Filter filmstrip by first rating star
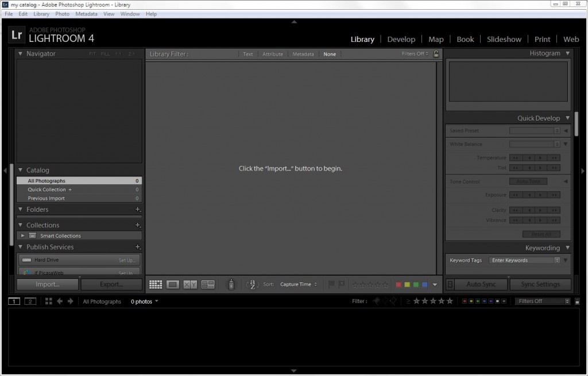Screen dimensions: 588x376 pyautogui.click(x=416, y=301)
